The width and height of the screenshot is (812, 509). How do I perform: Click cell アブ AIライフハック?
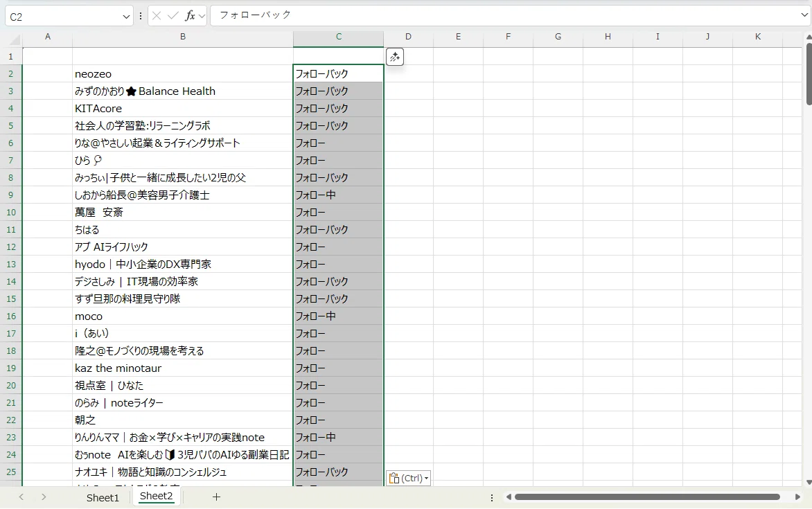183,247
